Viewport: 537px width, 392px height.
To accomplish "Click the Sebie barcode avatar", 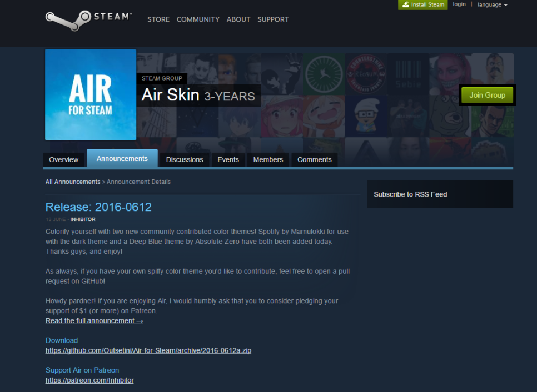I will coord(408,74).
